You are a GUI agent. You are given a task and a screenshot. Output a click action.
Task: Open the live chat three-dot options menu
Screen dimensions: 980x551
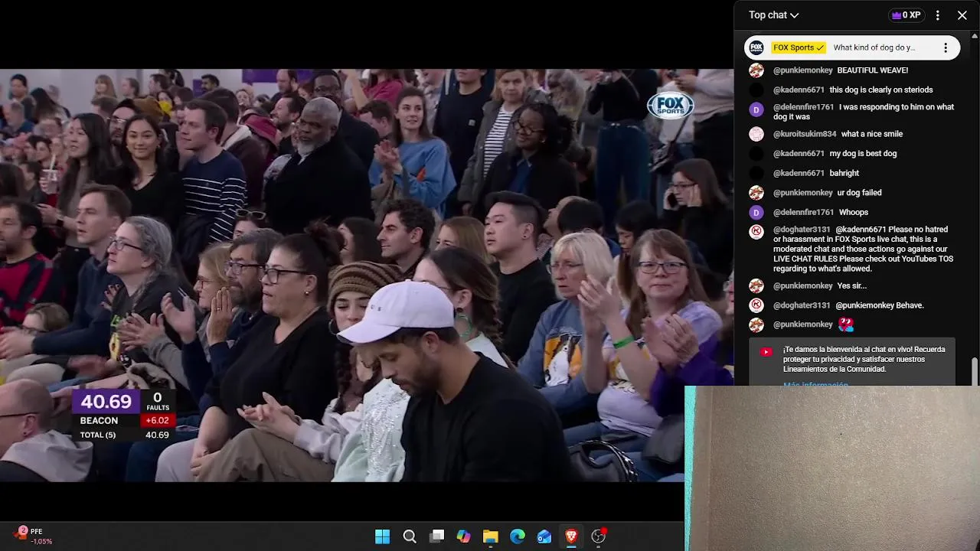click(x=938, y=15)
